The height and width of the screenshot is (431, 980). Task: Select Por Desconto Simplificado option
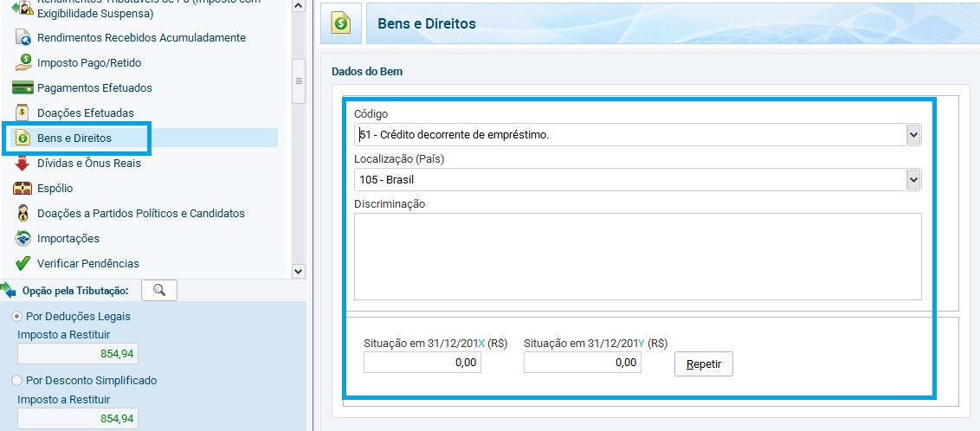pos(16,380)
